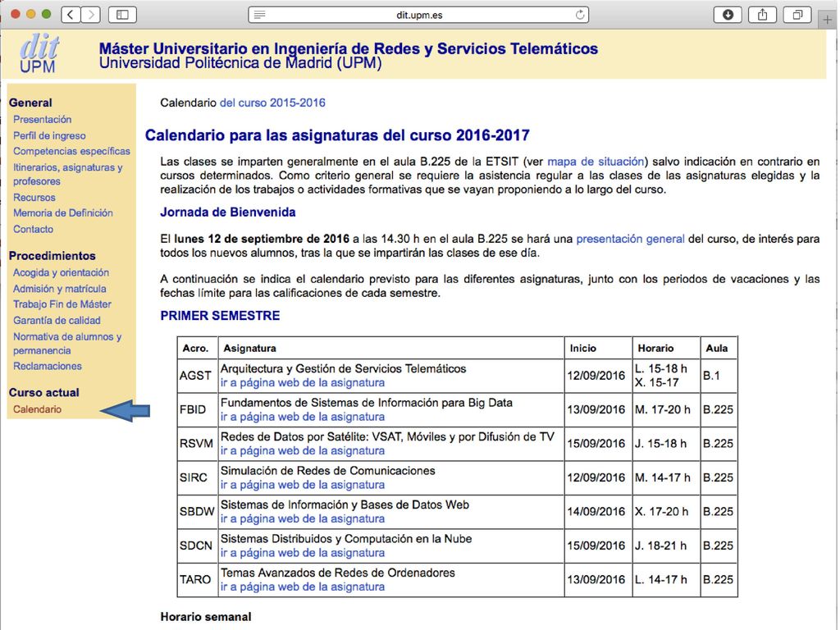Screen dimensions: 840x630
Task: Go to Admisión y matrícula
Action: coord(59,289)
